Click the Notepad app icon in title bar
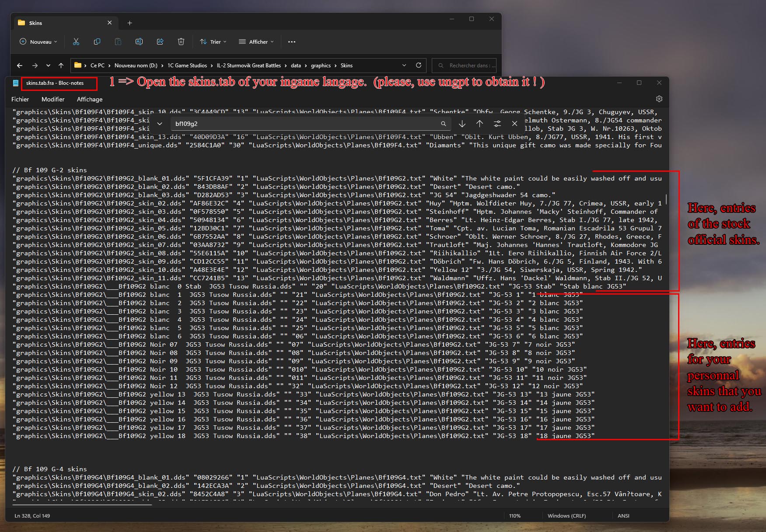Viewport: 766px width, 532px height. point(16,83)
